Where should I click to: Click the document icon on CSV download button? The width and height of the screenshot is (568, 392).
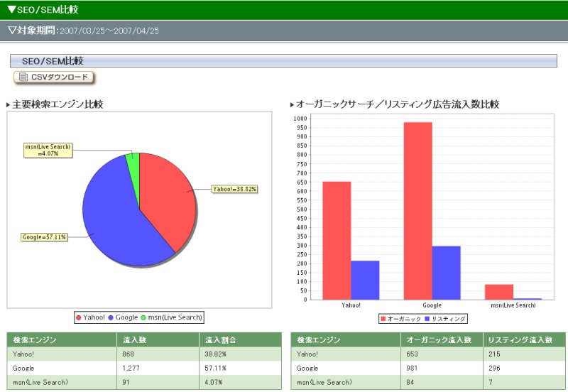pyautogui.click(x=23, y=77)
